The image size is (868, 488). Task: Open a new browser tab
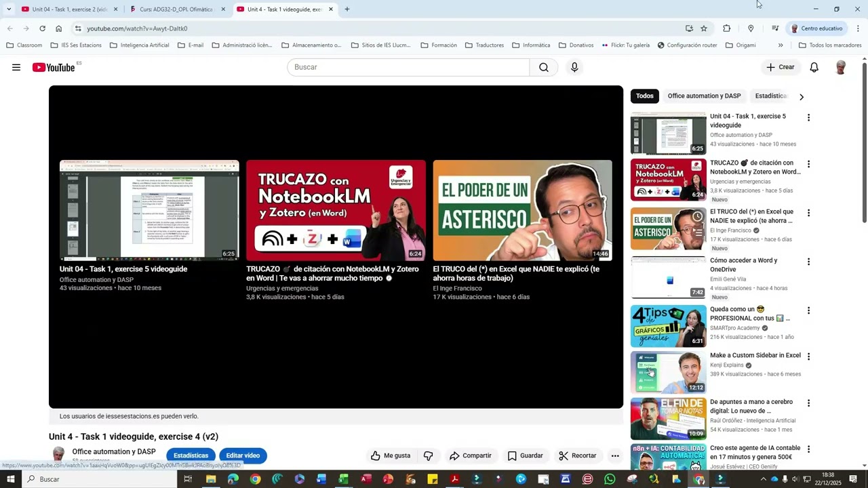[347, 9]
